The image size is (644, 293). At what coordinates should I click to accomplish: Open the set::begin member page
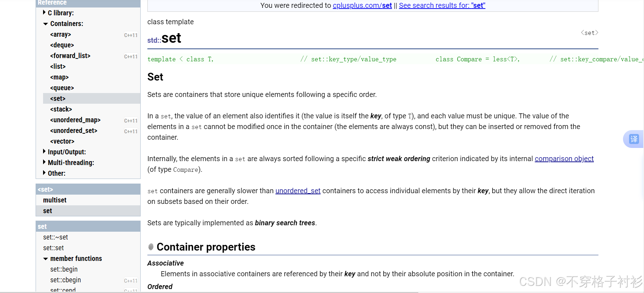(64, 269)
